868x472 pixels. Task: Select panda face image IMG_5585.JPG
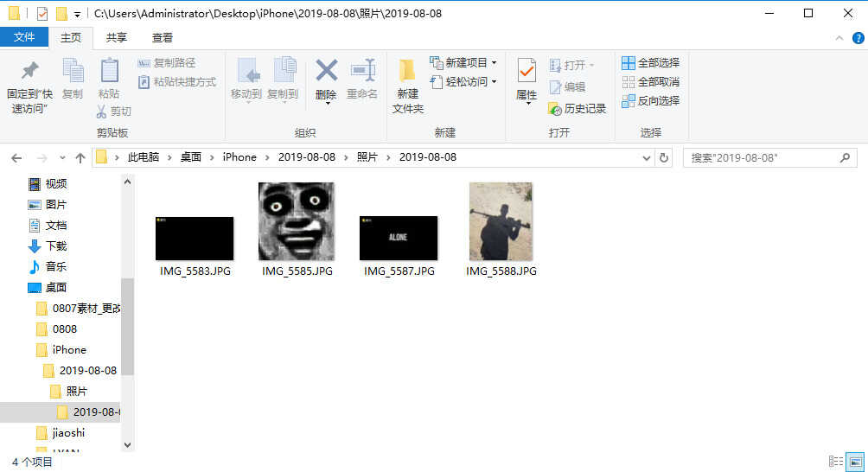297,229
